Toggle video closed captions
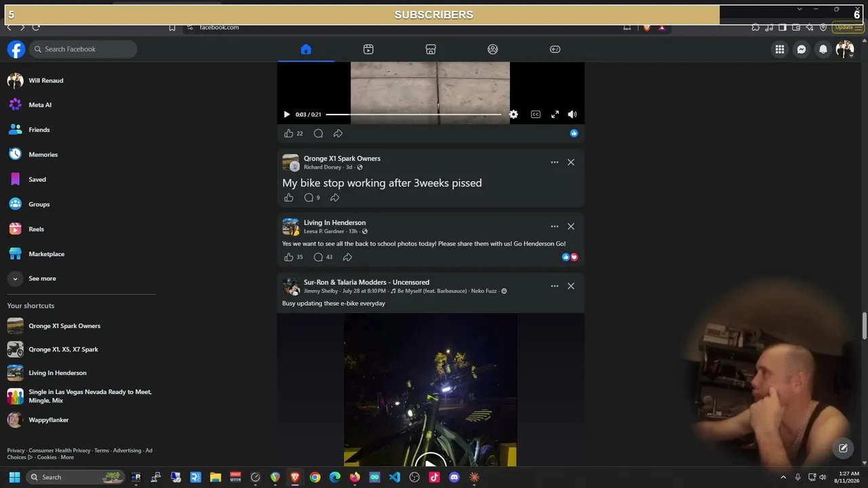 pos(535,115)
